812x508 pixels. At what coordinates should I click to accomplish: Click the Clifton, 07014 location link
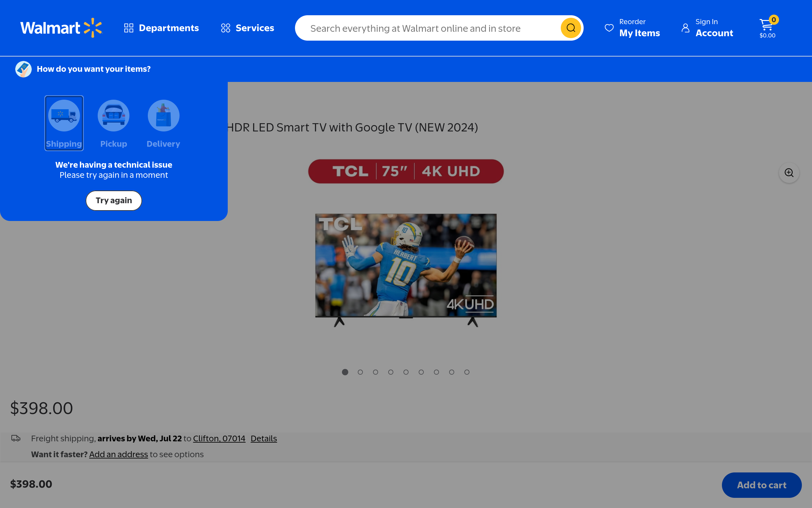tap(219, 438)
